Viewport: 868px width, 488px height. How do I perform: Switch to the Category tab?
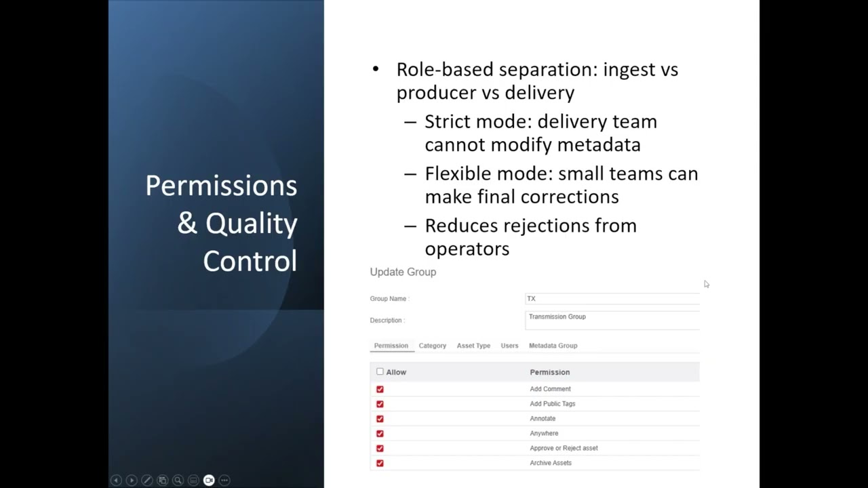(433, 346)
